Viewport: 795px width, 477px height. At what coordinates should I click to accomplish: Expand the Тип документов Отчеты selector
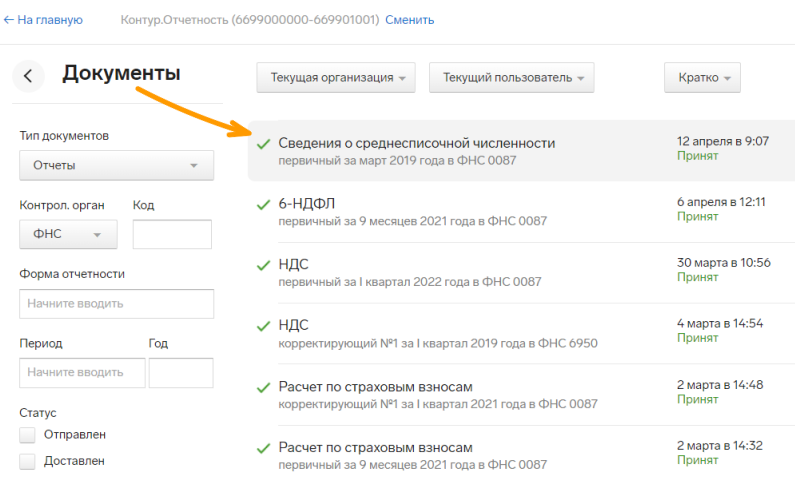[116, 166]
